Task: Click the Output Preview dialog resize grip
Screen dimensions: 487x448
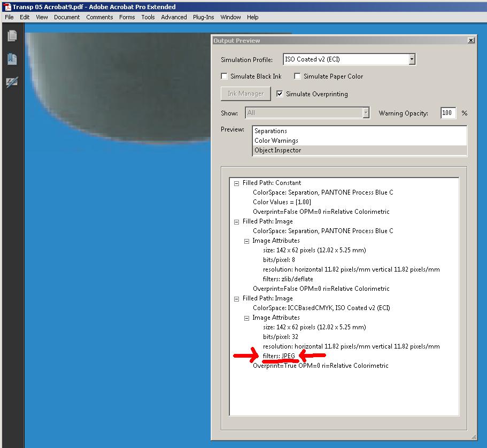Action: 473,437
